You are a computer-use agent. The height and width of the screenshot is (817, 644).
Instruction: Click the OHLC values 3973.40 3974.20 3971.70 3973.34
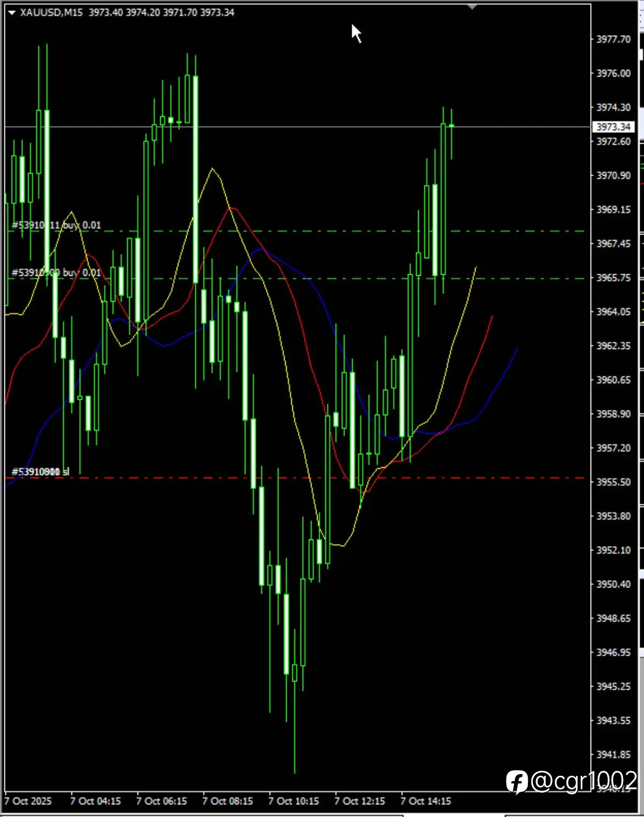161,12
